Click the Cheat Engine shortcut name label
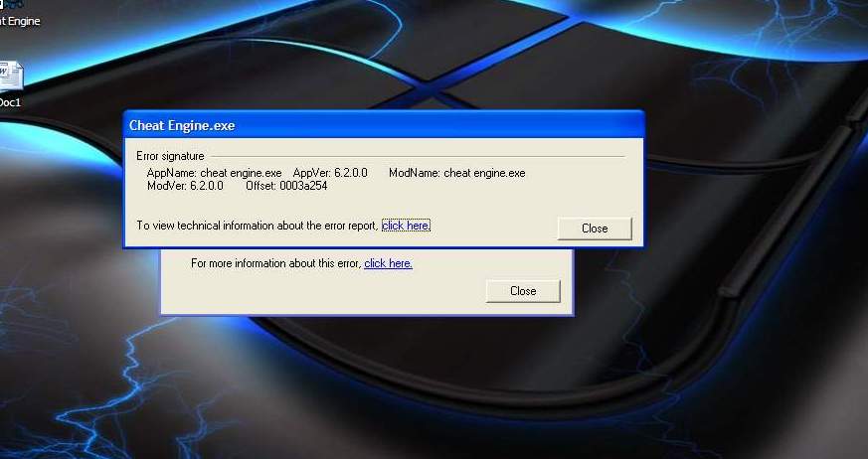 coord(20,21)
